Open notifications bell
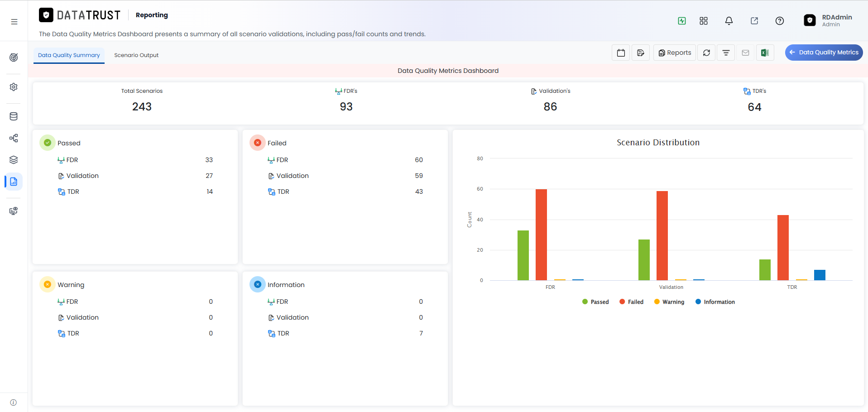 pos(729,21)
